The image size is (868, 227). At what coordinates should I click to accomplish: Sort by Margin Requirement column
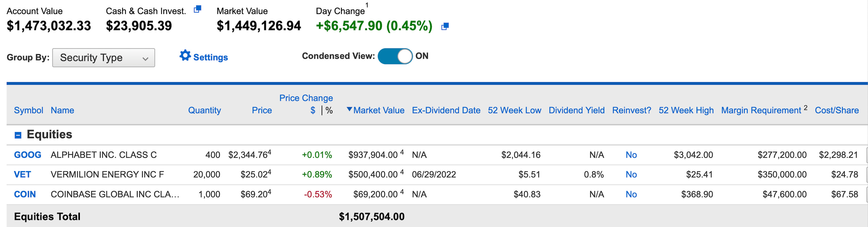click(x=761, y=110)
